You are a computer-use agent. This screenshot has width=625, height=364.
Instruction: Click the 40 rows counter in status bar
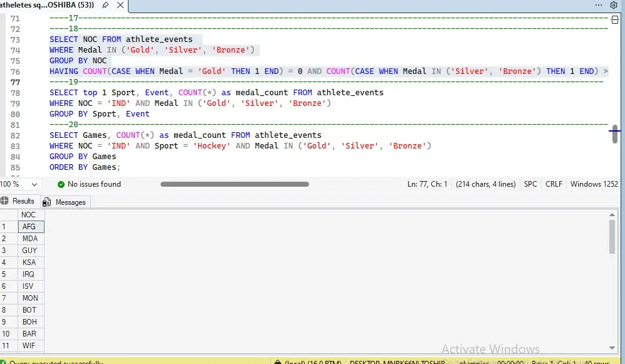[x=596, y=362]
